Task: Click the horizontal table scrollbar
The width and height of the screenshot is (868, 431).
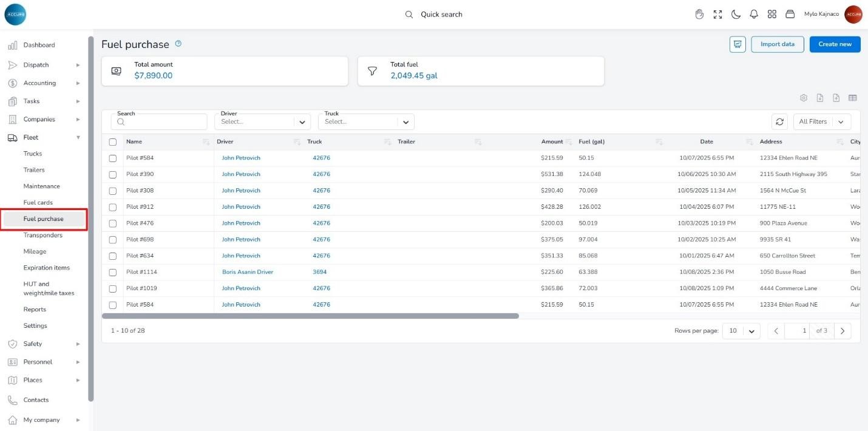Action: tap(310, 316)
